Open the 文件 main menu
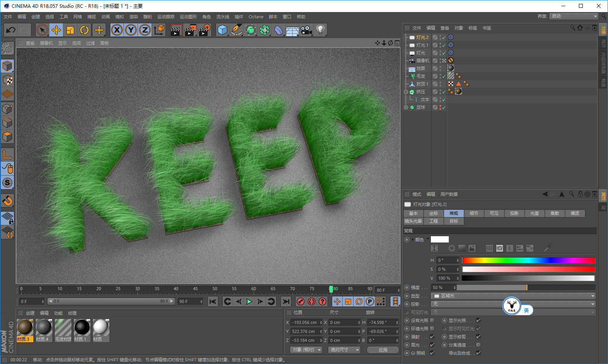The height and width of the screenshot is (364, 608). coord(8,17)
